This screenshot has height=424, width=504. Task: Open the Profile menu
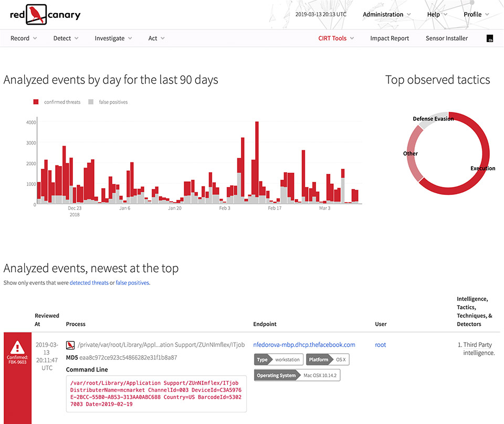click(x=476, y=14)
